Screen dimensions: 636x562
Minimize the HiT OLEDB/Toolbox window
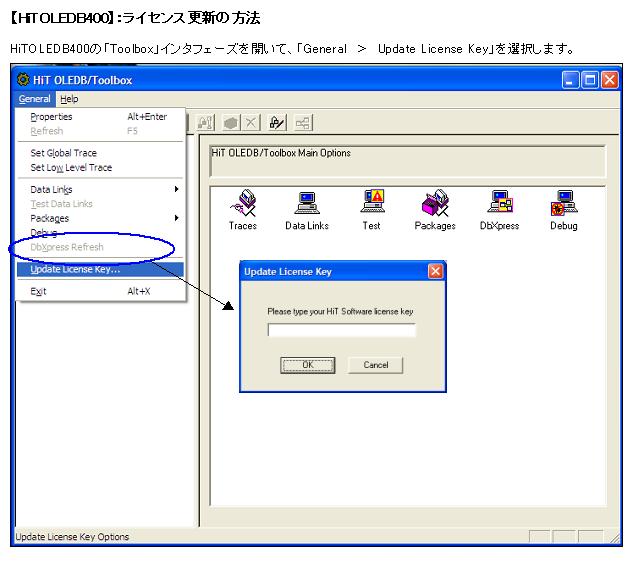(x=570, y=80)
